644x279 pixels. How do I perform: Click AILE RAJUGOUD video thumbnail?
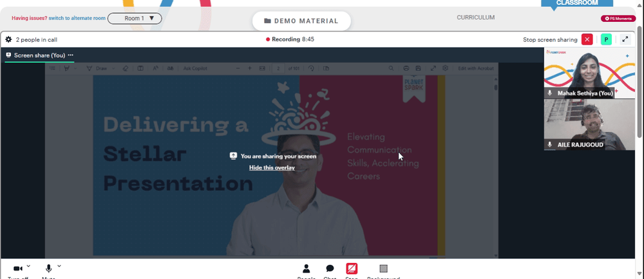(589, 124)
